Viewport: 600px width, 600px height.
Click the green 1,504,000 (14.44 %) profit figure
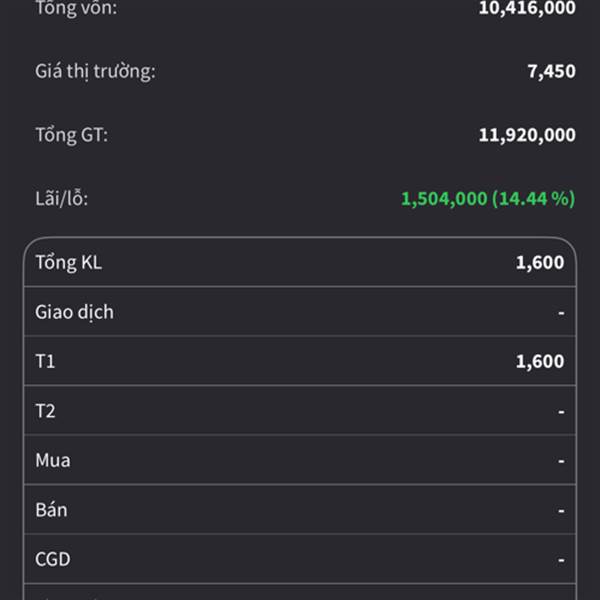(488, 199)
